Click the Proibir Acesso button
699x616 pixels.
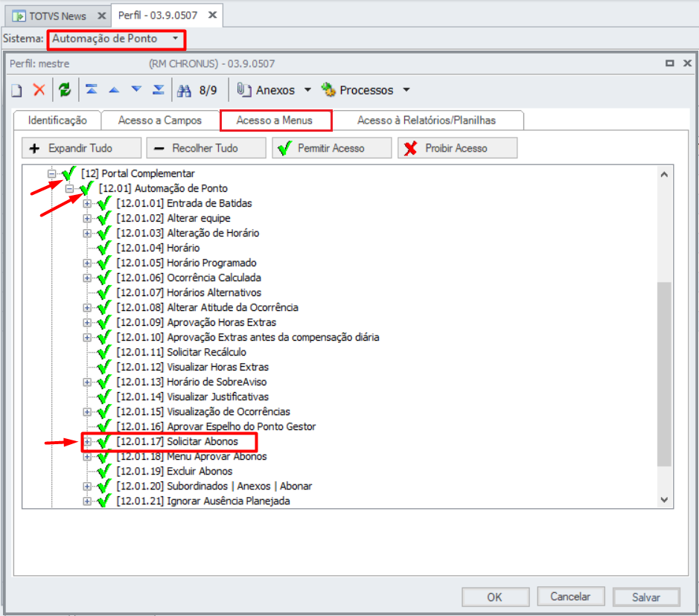pyautogui.click(x=457, y=148)
